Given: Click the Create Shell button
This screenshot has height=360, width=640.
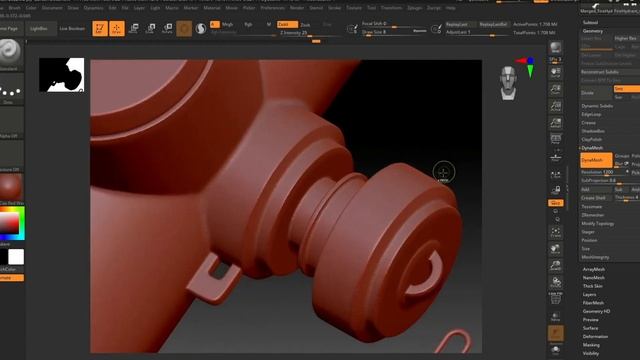Looking at the screenshot, I should pos(596,198).
